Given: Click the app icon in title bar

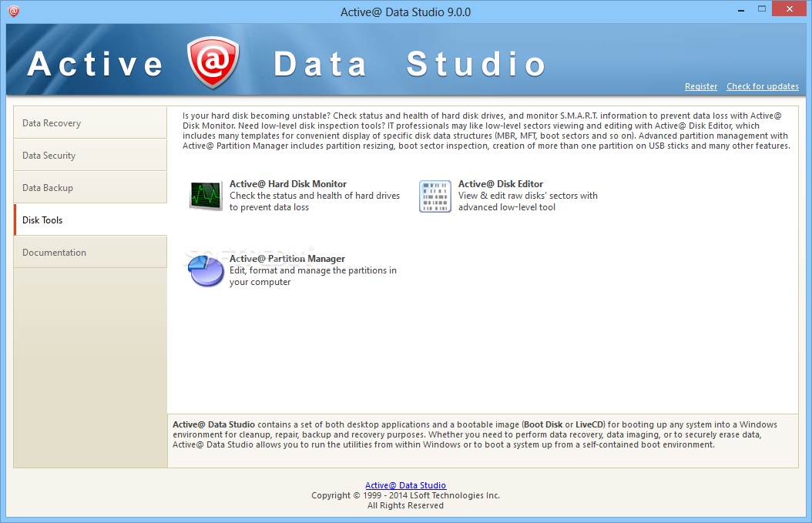Looking at the screenshot, I should click(14, 11).
